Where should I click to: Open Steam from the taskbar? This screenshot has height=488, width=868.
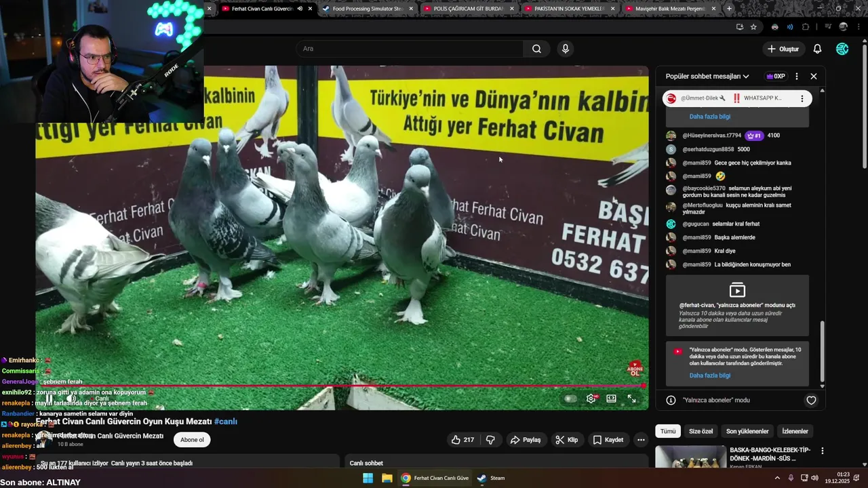[x=491, y=478]
